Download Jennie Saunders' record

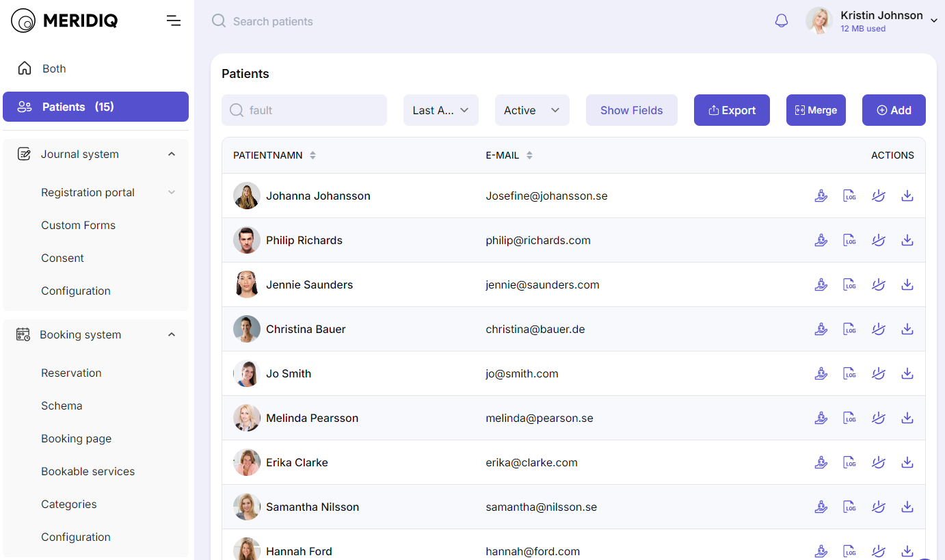pos(907,284)
